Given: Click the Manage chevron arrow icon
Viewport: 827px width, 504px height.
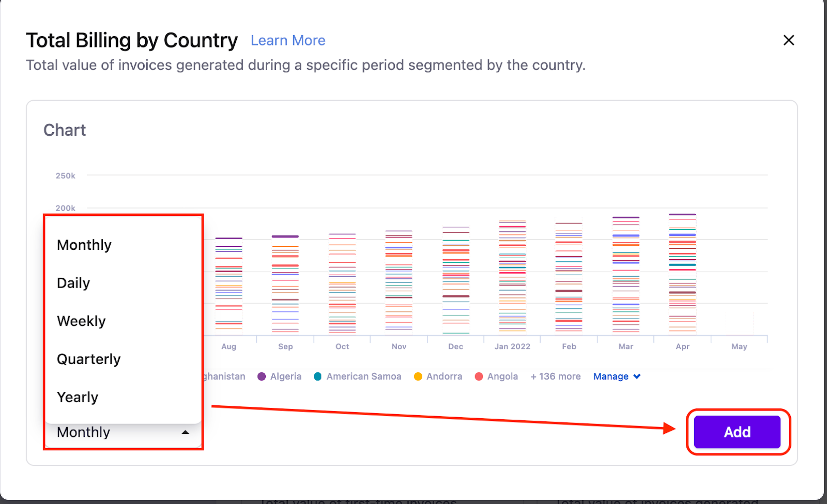Looking at the screenshot, I should pos(637,376).
